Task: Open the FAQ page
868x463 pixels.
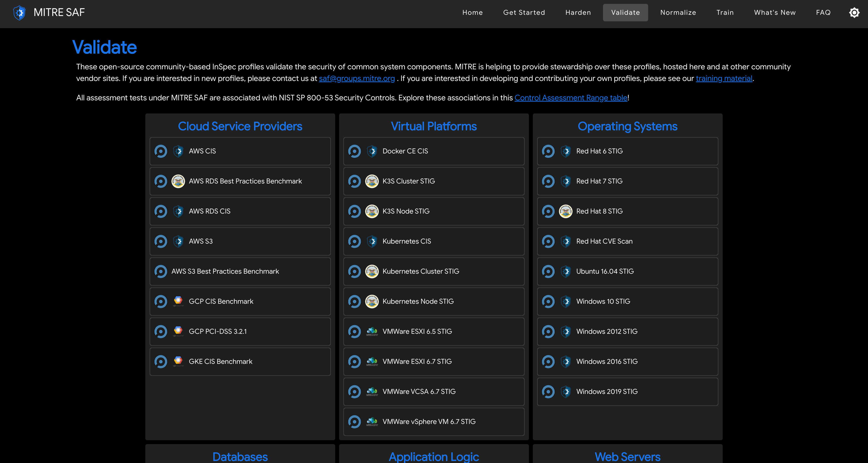Action: click(823, 12)
